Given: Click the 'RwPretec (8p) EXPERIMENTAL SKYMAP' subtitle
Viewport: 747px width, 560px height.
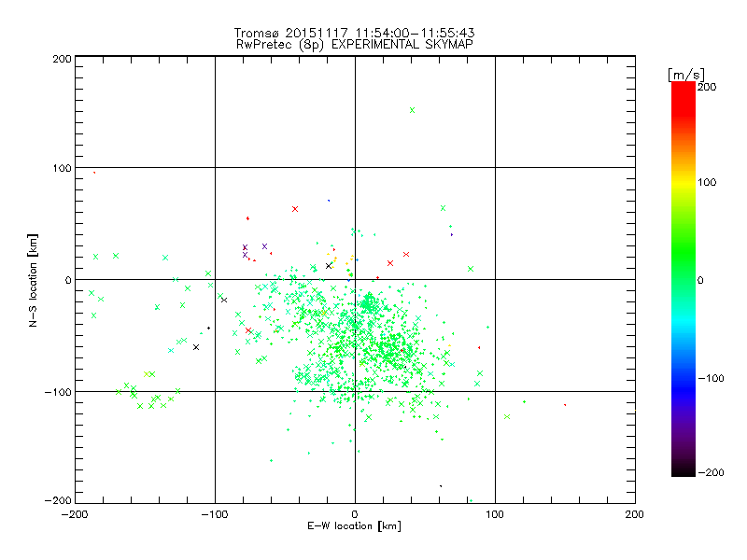Looking at the screenshot, I should pyautogui.click(x=355, y=45).
